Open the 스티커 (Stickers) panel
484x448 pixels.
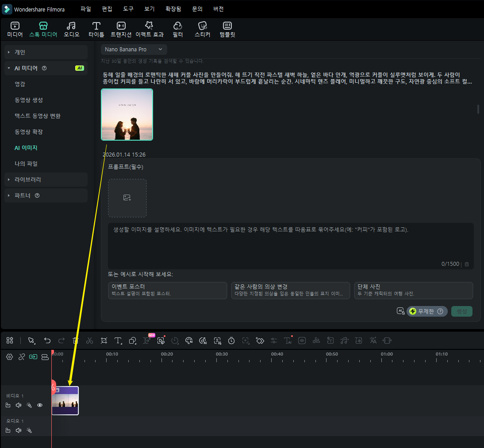click(203, 30)
